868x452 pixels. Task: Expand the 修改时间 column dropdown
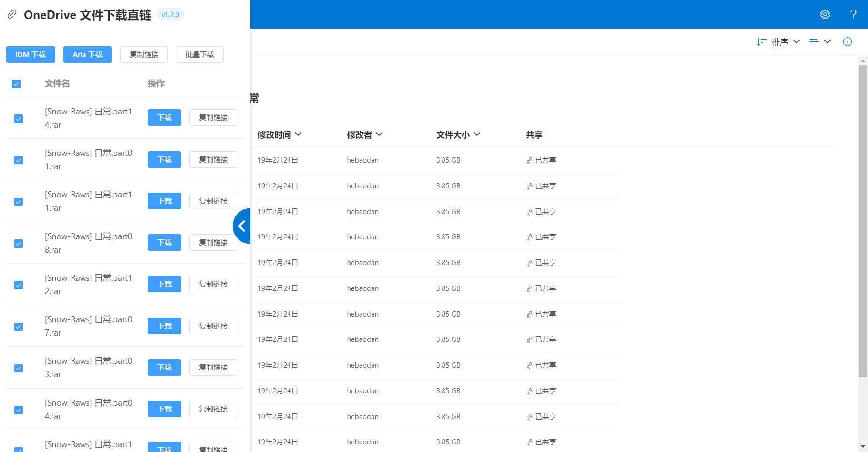pyautogui.click(x=298, y=134)
